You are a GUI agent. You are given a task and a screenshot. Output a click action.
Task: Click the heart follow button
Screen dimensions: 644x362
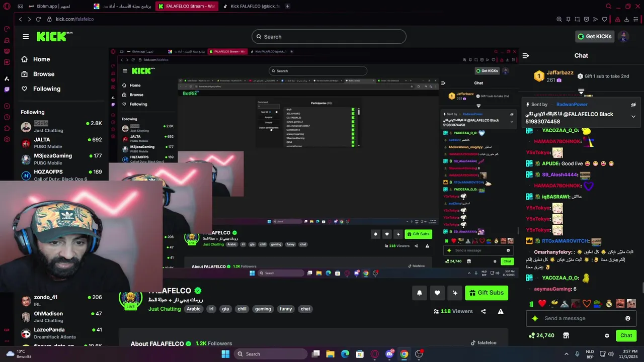(x=437, y=293)
